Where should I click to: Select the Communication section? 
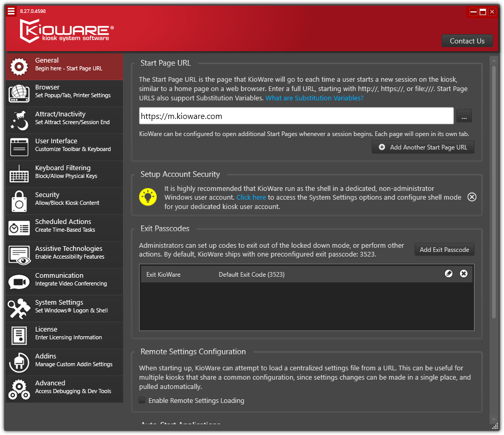click(x=64, y=282)
